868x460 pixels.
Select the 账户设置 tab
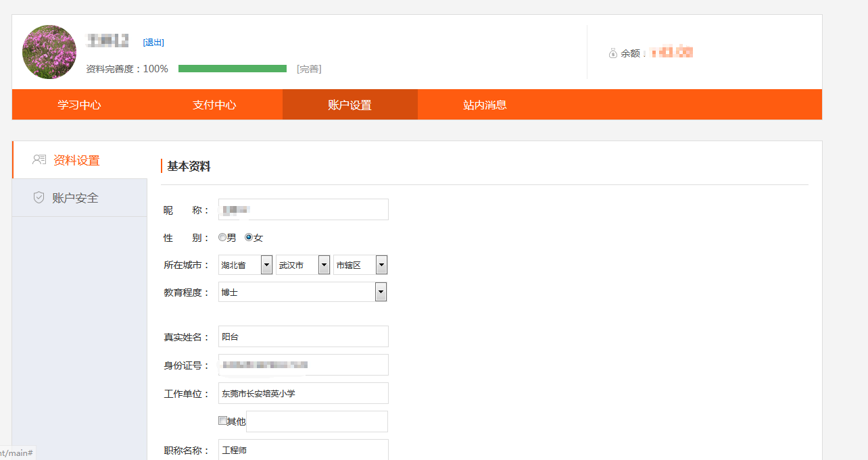click(349, 105)
